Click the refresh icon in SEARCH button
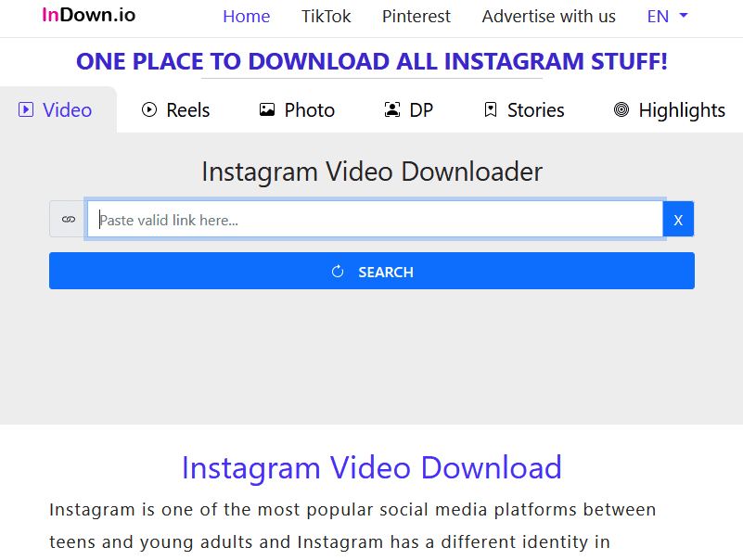 (338, 272)
